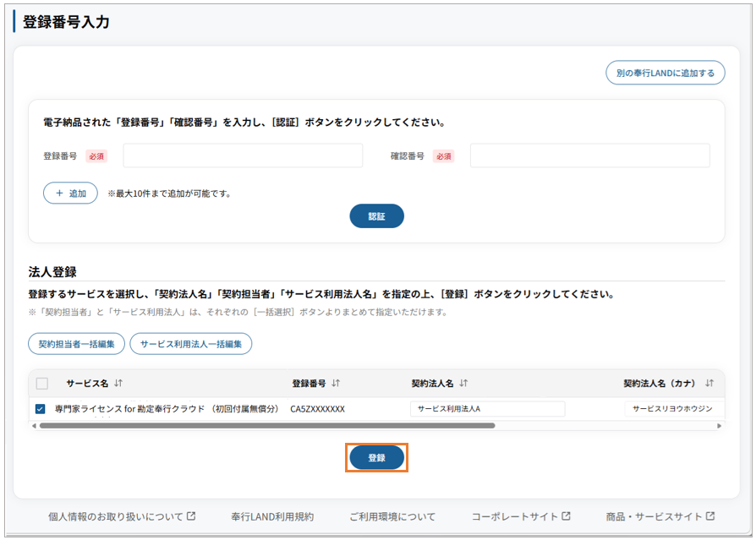Screen dimensions: 756x540
Task: Click the 登録番号入力 page title
Action: (x=66, y=22)
